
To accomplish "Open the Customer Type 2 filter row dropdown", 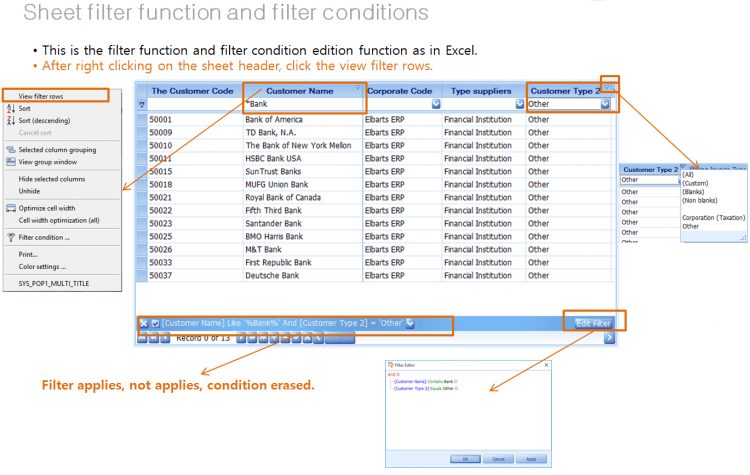I will (x=605, y=104).
